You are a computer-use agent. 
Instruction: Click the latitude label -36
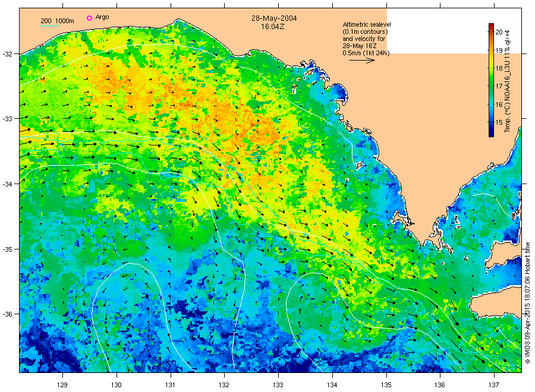(x=7, y=314)
